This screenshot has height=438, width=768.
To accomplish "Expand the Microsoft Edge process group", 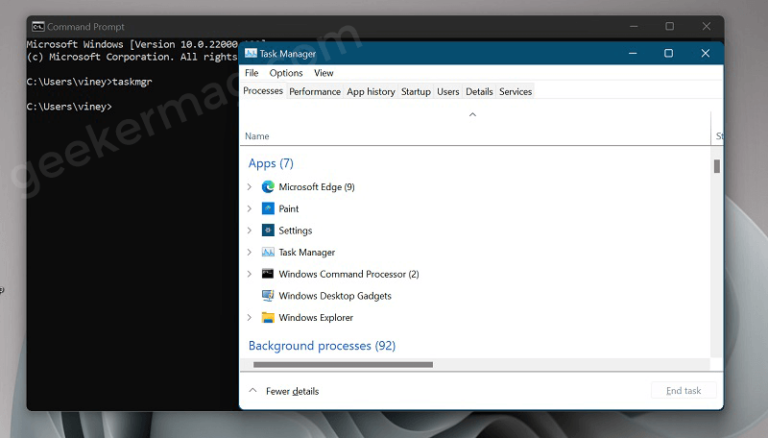I will pos(249,187).
